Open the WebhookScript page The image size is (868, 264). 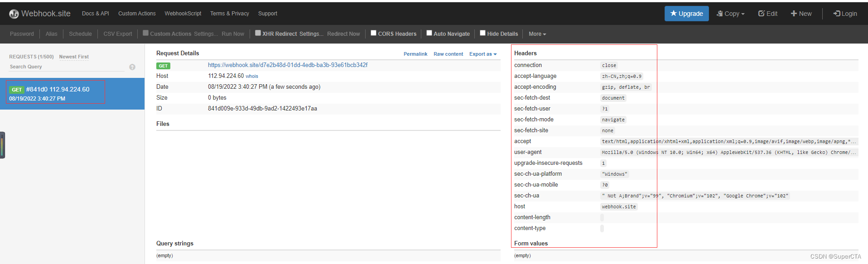point(183,14)
